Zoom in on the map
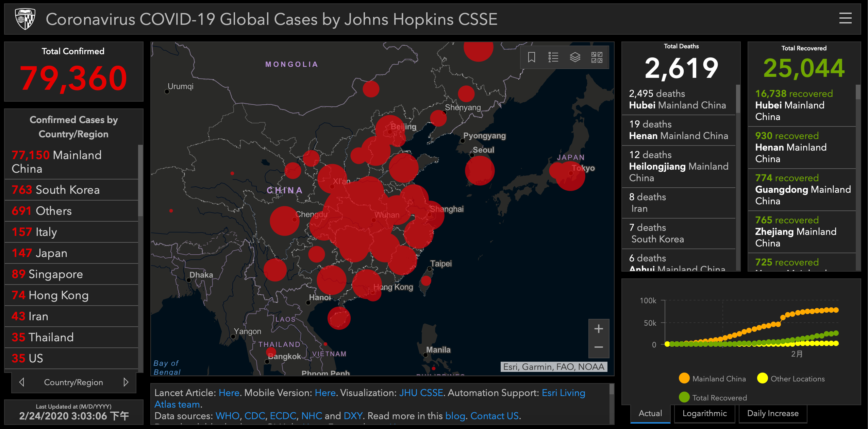 coord(599,329)
